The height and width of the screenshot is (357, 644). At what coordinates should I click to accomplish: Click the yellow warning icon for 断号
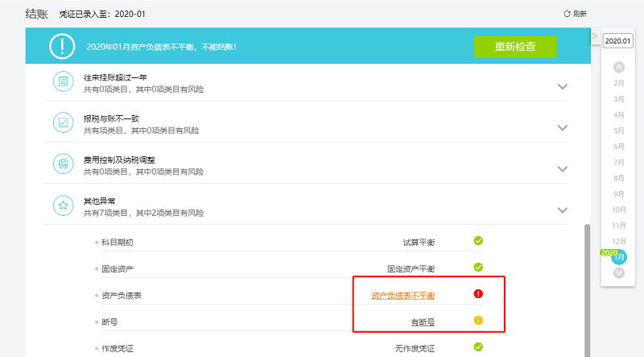point(478,321)
